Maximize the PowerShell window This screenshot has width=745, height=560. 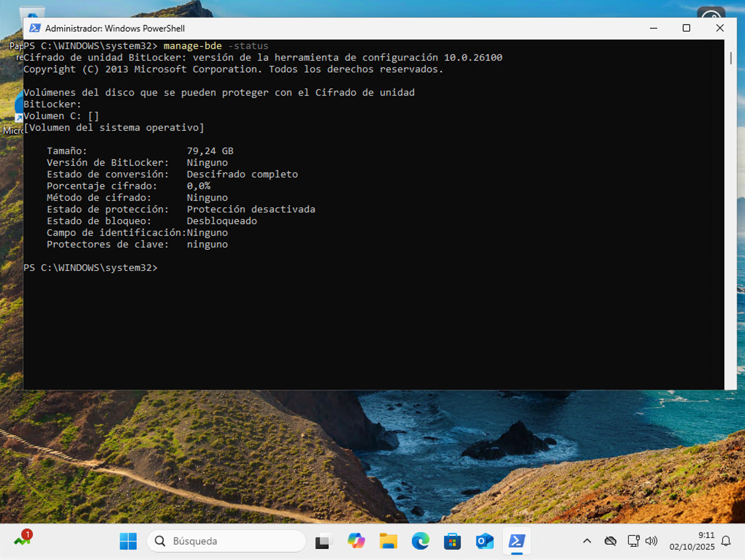(x=686, y=28)
